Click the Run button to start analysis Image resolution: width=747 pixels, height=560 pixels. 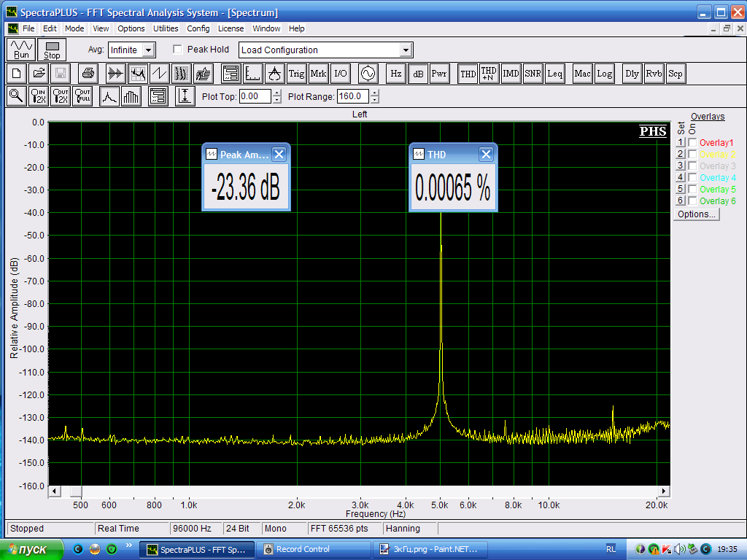(x=21, y=50)
